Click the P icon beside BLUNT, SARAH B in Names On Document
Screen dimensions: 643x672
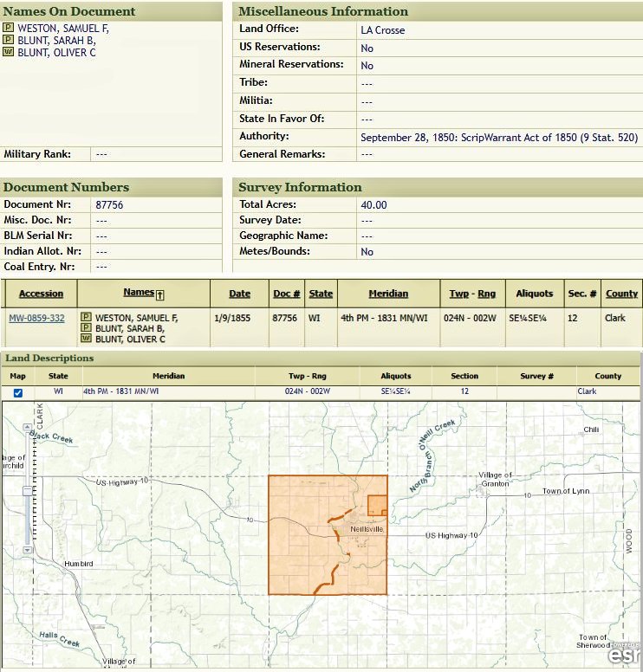9,41
